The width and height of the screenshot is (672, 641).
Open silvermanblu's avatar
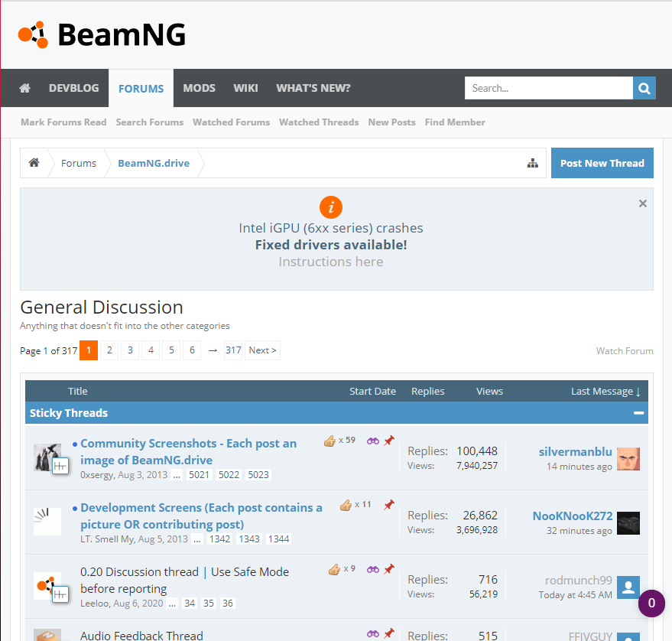click(628, 459)
